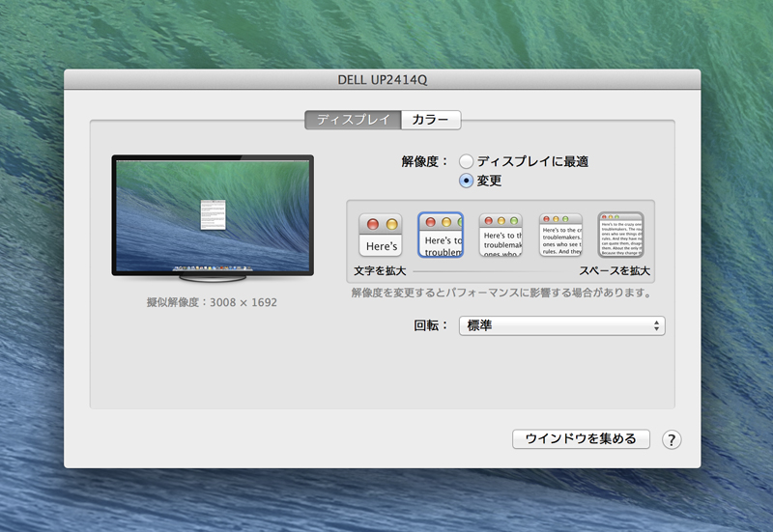This screenshot has height=532, width=773.
Task: Open help with the question mark button
Action: coord(672,439)
